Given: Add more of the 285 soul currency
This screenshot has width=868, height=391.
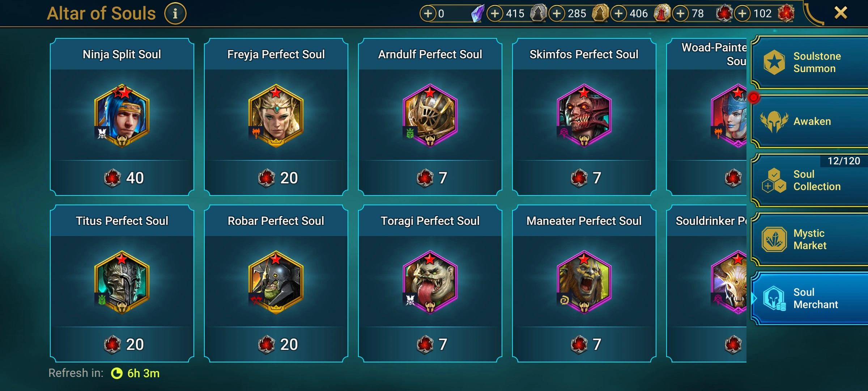Looking at the screenshot, I should (557, 14).
